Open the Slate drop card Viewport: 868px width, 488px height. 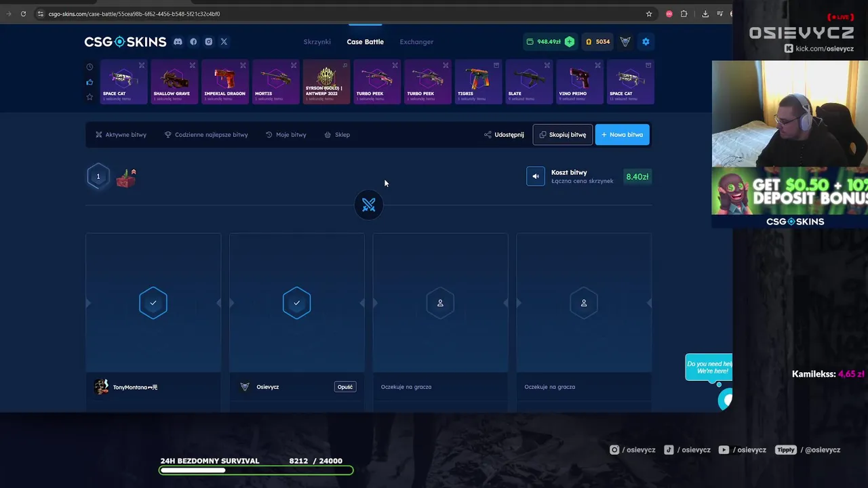[529, 82]
